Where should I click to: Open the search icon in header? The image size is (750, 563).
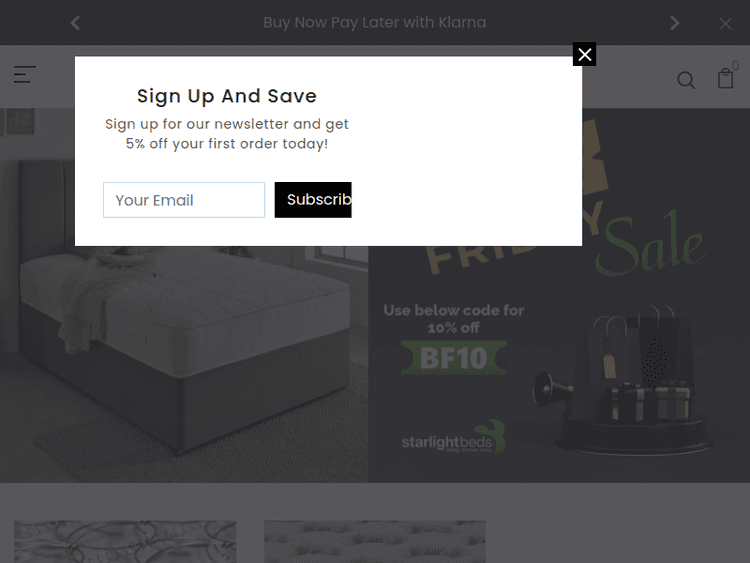(686, 80)
